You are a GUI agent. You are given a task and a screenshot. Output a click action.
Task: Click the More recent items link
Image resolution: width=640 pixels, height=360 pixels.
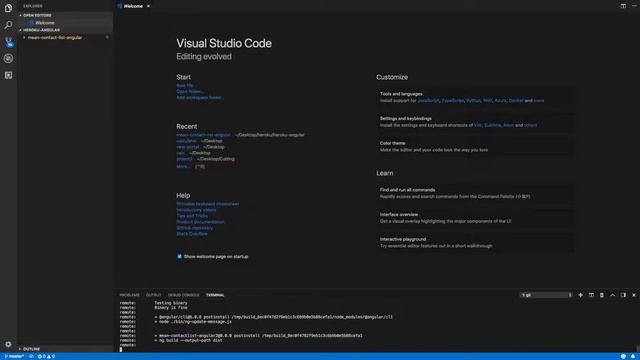[183, 167]
